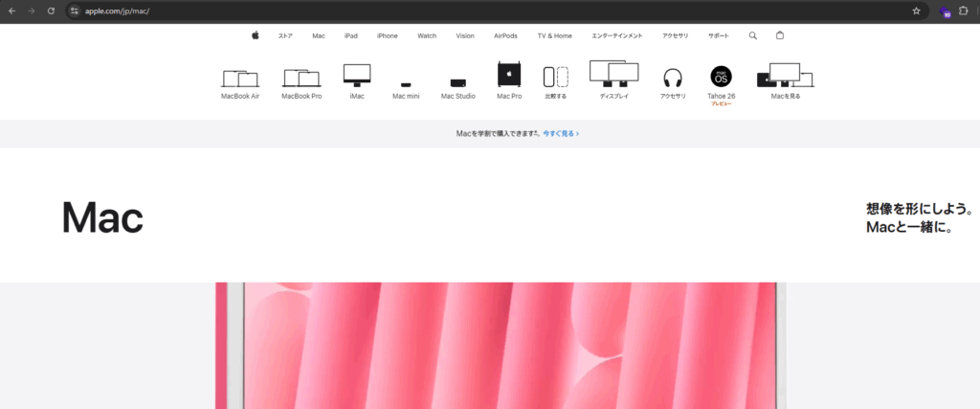Open the Vision menu item
The image size is (980, 409).
(465, 35)
